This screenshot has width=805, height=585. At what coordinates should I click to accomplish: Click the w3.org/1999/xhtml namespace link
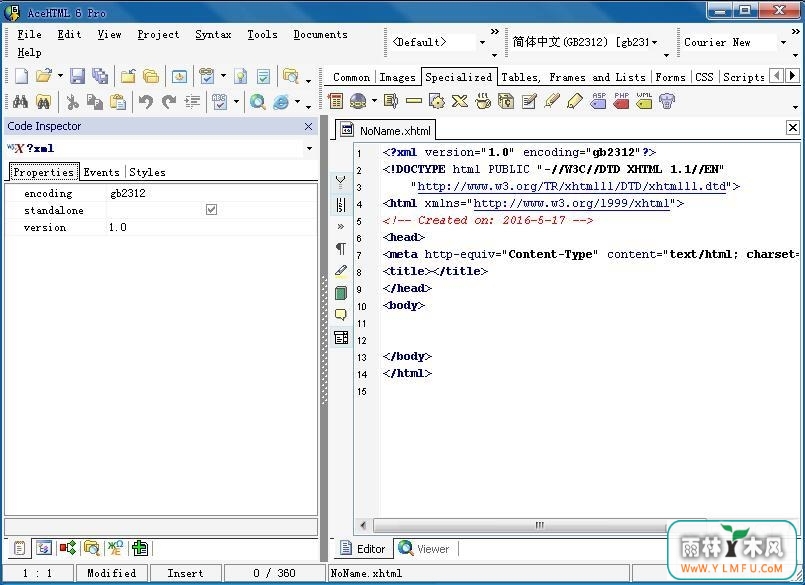coord(571,203)
